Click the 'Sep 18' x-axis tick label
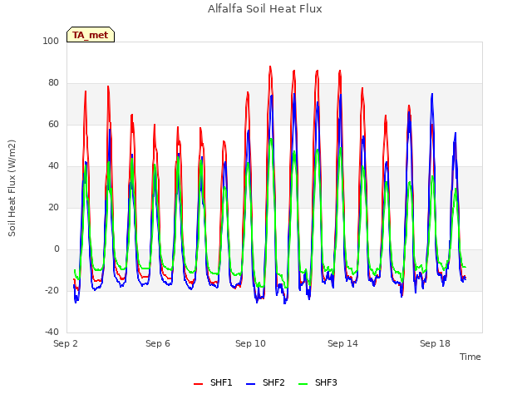 click(x=435, y=343)
